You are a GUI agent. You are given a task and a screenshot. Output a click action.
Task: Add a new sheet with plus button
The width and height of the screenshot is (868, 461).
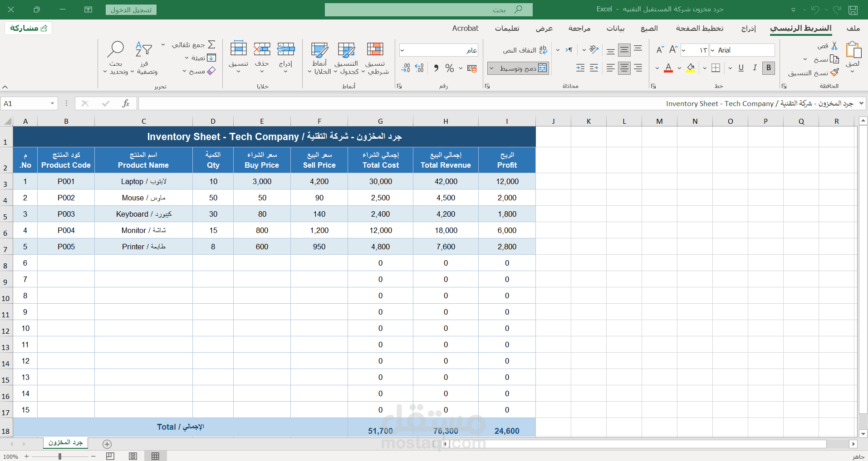(107, 444)
